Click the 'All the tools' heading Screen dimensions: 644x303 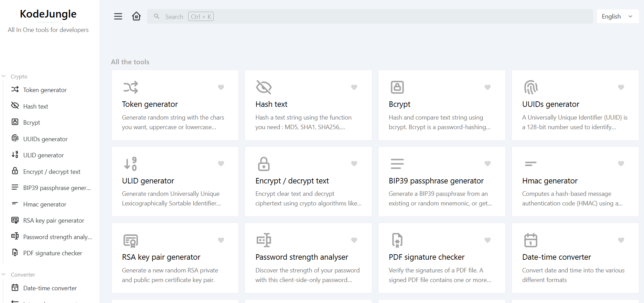[130, 62]
